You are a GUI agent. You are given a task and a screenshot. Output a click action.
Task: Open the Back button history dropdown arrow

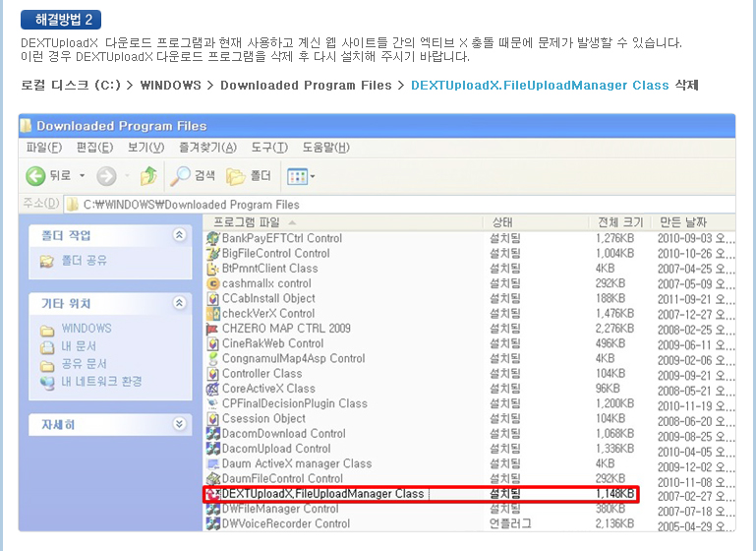[82, 175]
